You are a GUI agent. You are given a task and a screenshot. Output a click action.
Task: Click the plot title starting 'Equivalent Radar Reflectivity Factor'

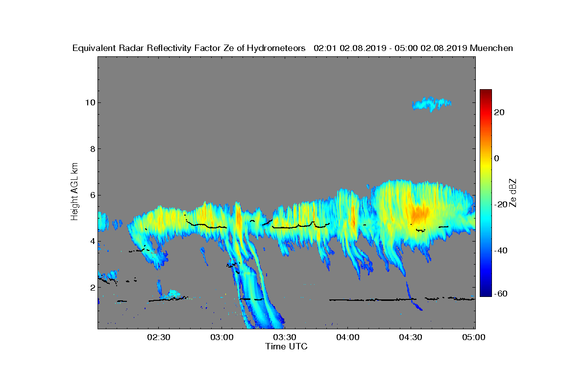click(293, 48)
